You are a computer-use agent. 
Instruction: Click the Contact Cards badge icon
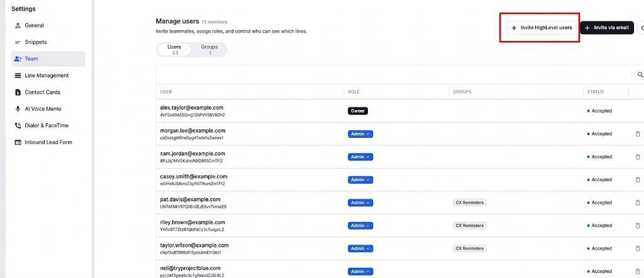point(18,92)
